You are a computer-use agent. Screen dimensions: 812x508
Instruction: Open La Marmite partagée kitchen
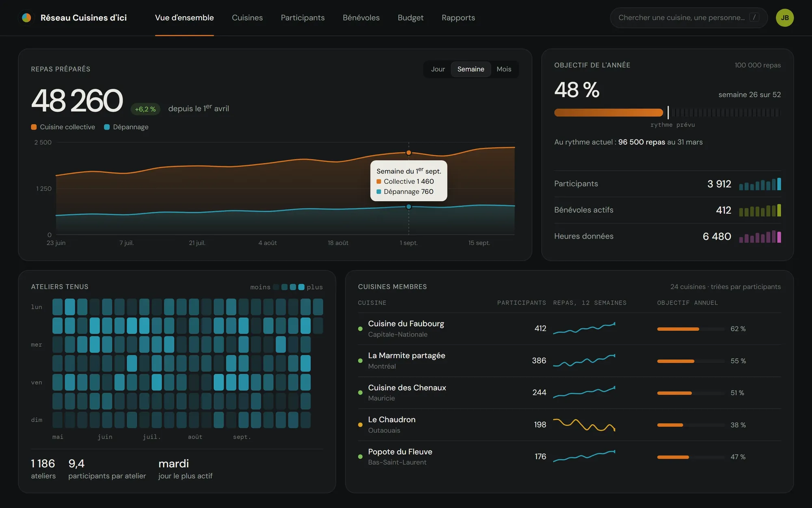tap(569, 360)
